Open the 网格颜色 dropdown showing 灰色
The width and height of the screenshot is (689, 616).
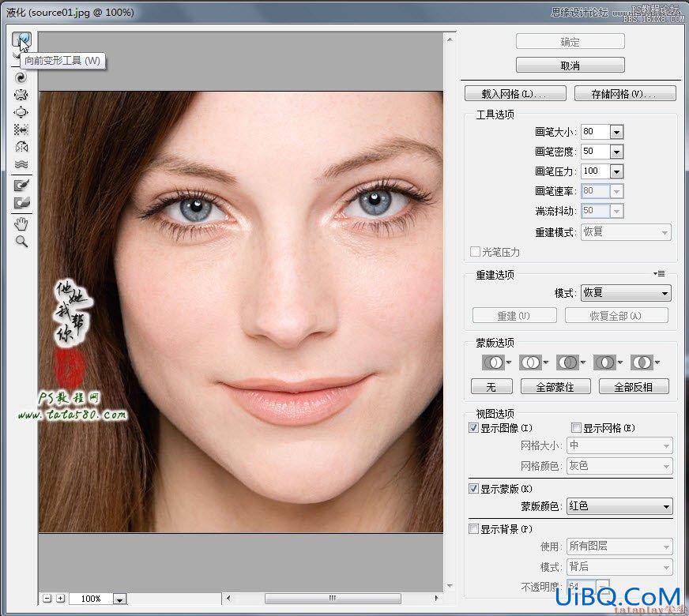point(619,465)
